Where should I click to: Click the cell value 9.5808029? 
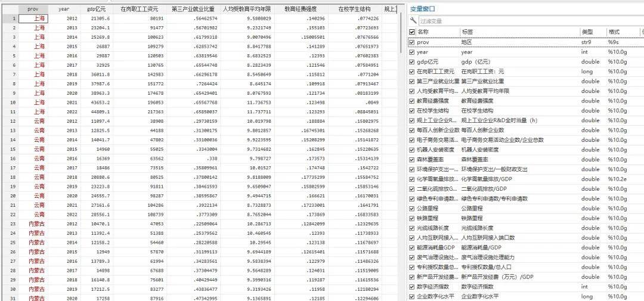coord(247,18)
